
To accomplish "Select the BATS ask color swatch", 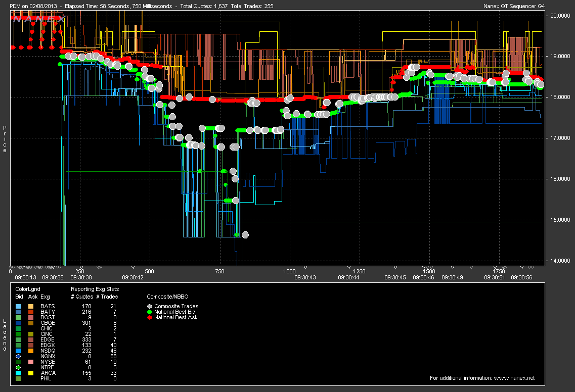I will click(31, 306).
